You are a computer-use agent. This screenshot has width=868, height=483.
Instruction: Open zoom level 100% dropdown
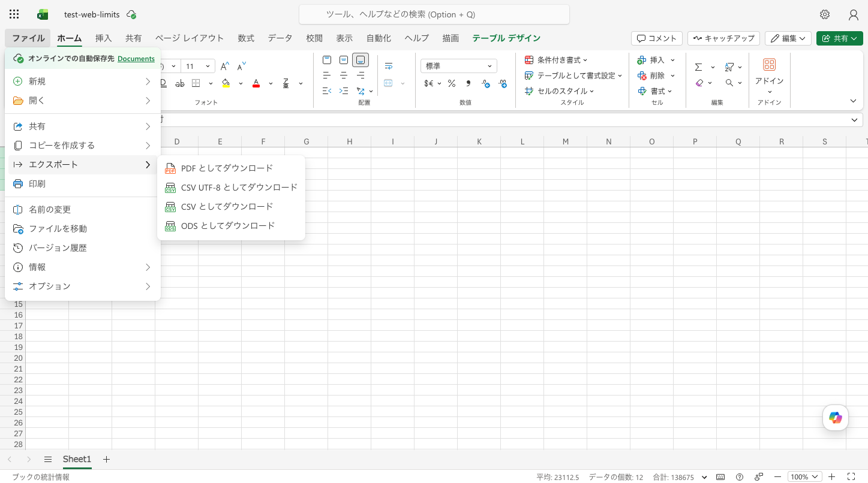coord(804,477)
